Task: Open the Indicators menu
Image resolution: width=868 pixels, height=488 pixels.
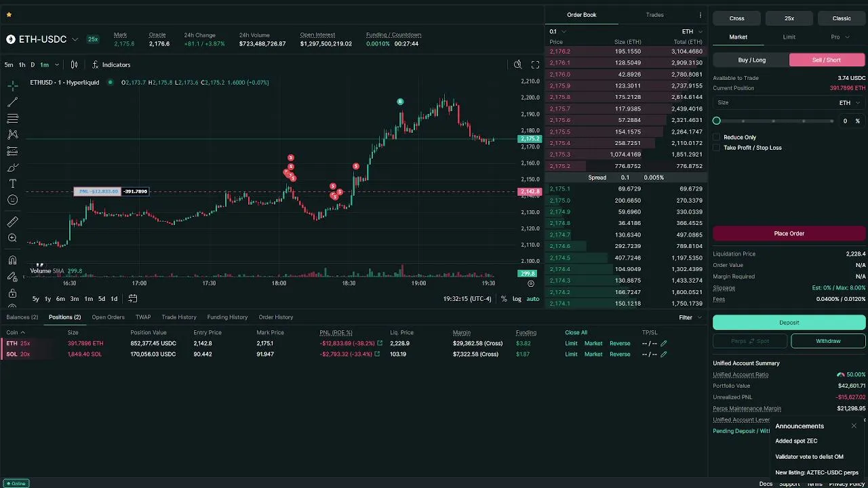Action: tap(111, 64)
